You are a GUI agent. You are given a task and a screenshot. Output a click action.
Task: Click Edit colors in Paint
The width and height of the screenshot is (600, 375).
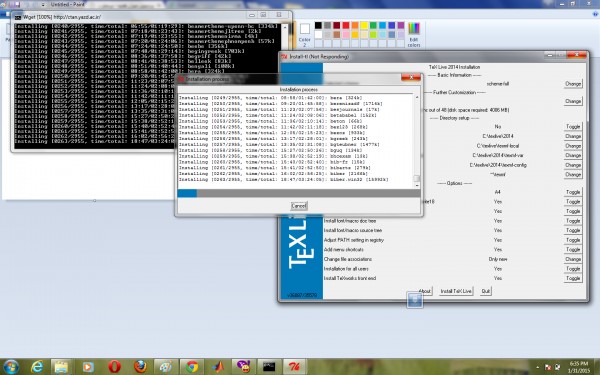tap(414, 34)
